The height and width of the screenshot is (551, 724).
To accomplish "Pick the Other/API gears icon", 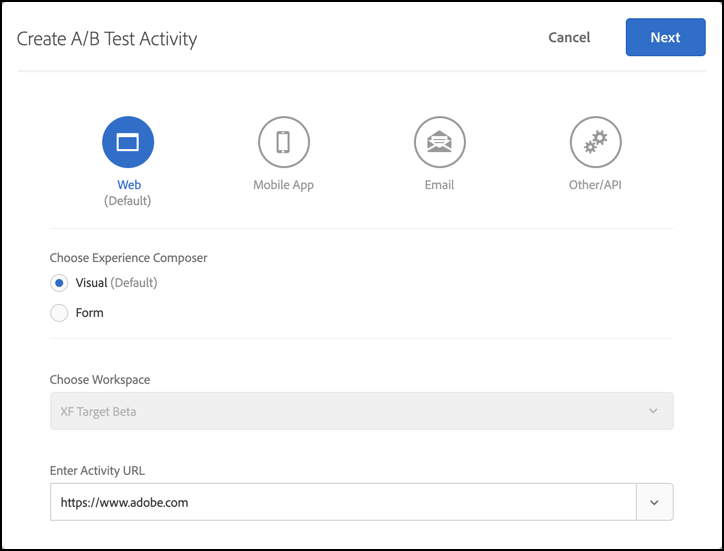I will (x=596, y=142).
